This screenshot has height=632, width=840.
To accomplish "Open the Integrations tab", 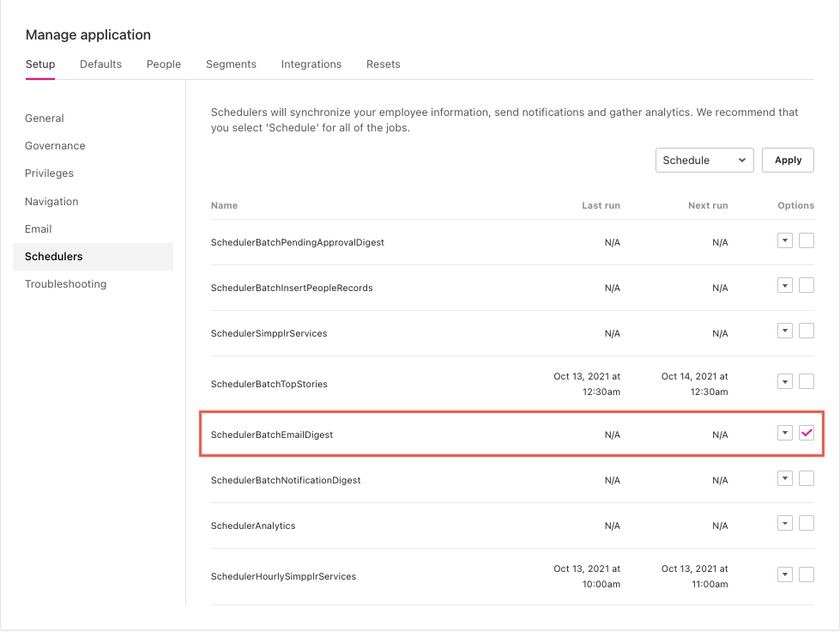I will (311, 64).
